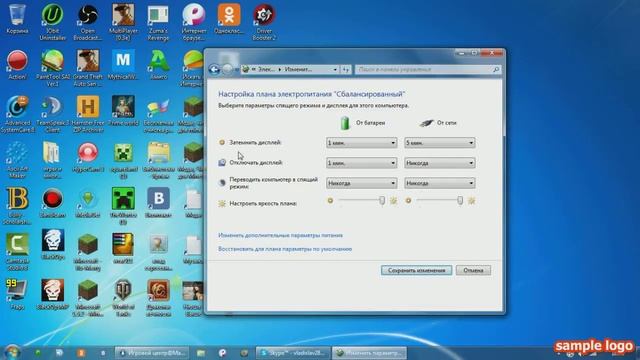Expand the turn off display plugged-in dropdown

[x=440, y=163]
